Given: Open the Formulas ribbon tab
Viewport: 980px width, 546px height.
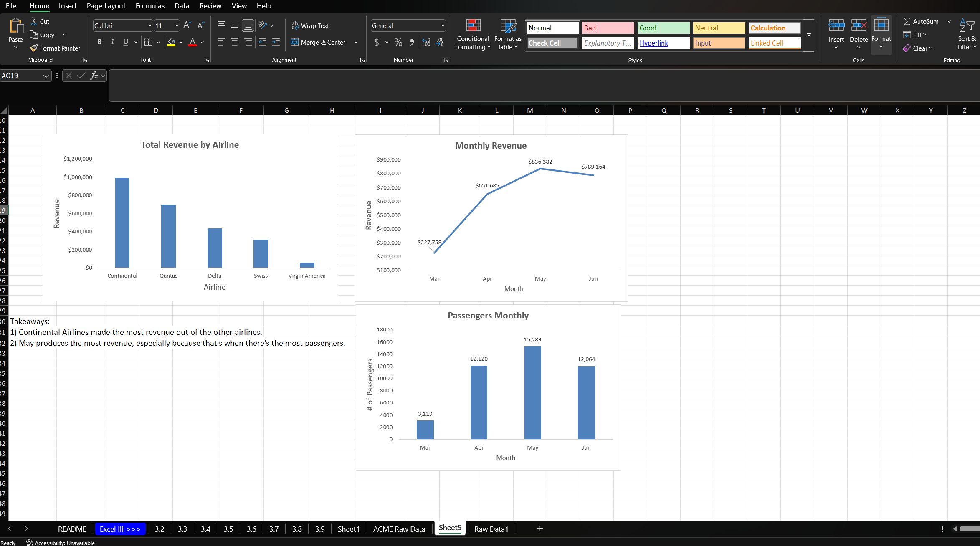Looking at the screenshot, I should coord(150,6).
